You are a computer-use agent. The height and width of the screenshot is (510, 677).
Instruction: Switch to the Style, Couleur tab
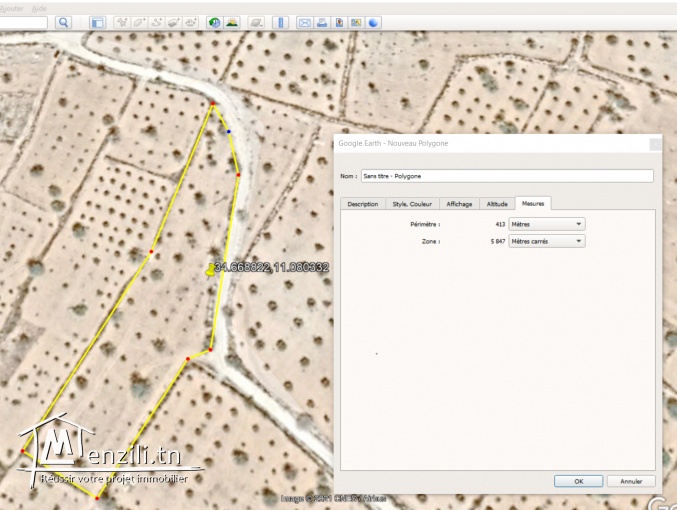[x=412, y=204]
